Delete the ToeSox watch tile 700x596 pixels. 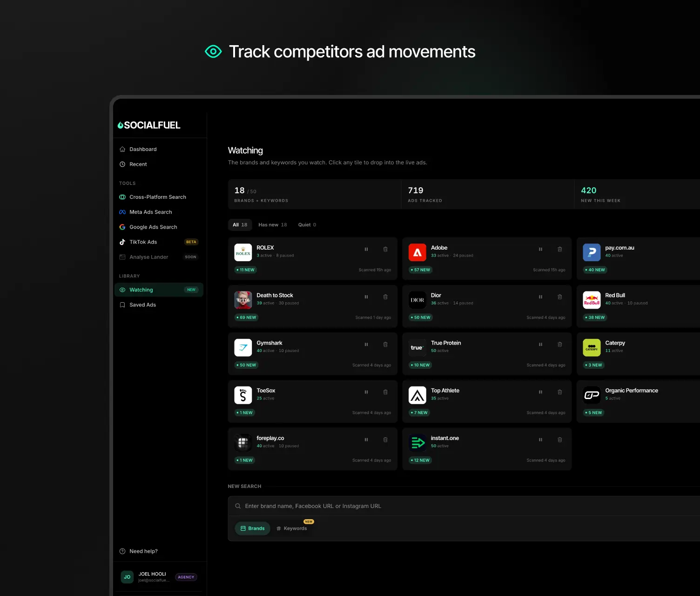pos(385,392)
